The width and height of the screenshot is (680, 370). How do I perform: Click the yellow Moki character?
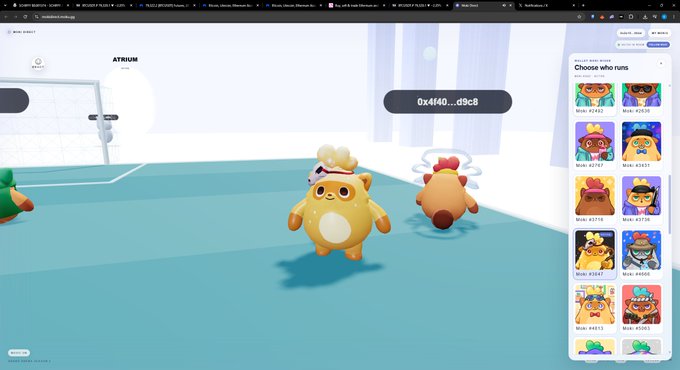338,204
